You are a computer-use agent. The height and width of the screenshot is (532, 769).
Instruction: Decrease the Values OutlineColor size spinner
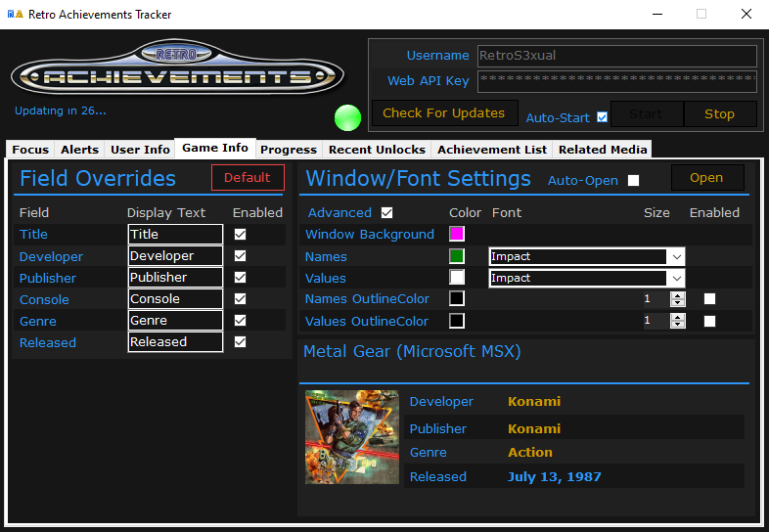pyautogui.click(x=678, y=324)
